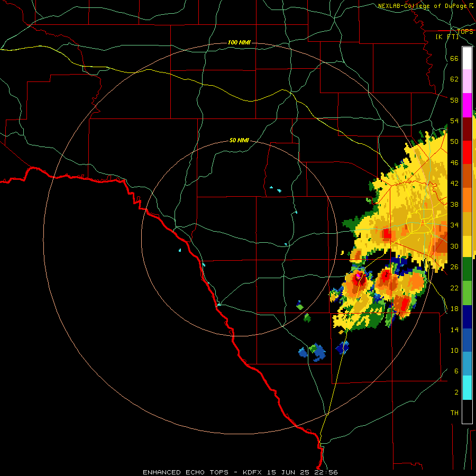
Task: Click the "ENHANCED ECHO TOPS" caption text
Action: click(x=185, y=472)
